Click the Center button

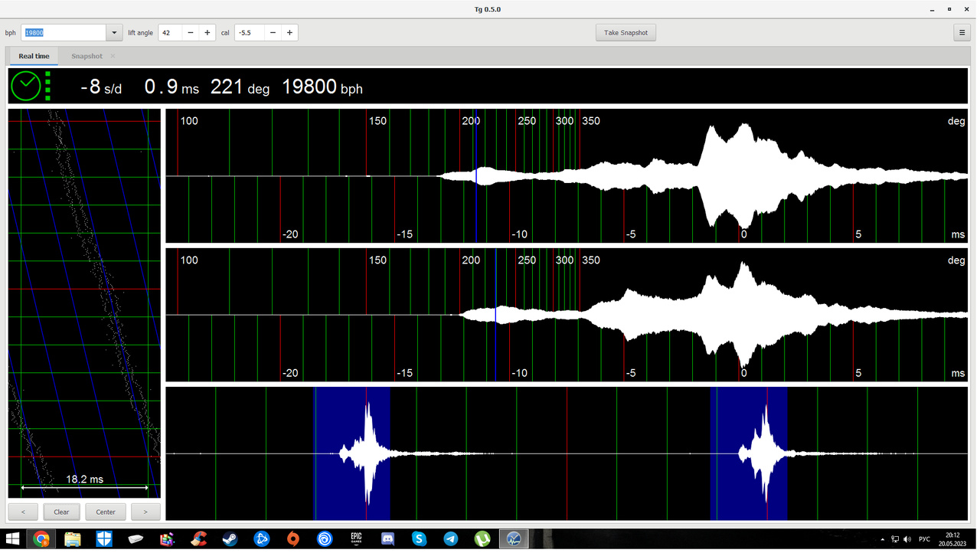click(106, 512)
